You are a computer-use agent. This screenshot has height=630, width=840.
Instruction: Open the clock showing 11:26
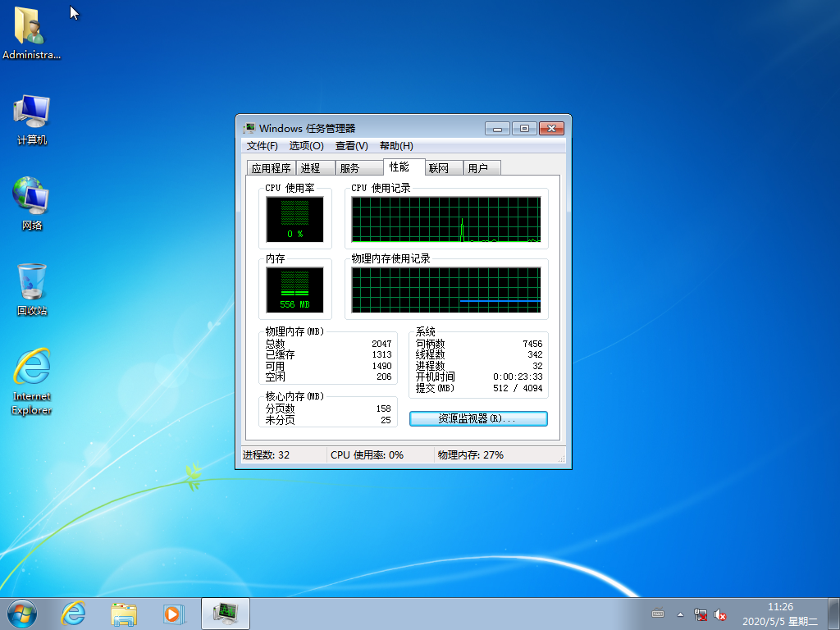click(x=780, y=614)
